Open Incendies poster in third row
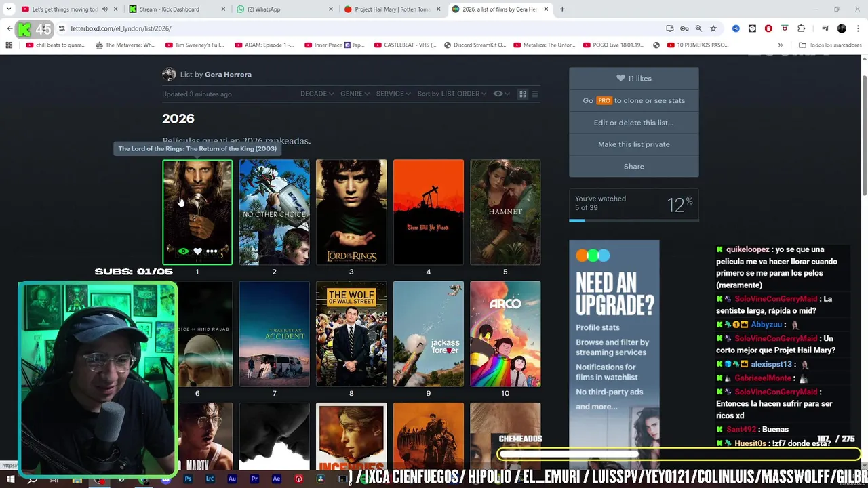The image size is (868, 488). click(351, 436)
